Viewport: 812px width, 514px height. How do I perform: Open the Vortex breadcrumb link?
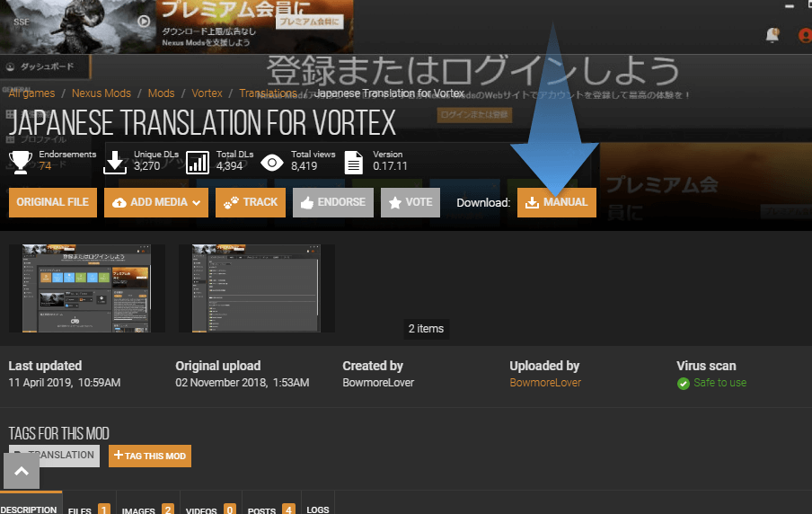pyautogui.click(x=207, y=93)
